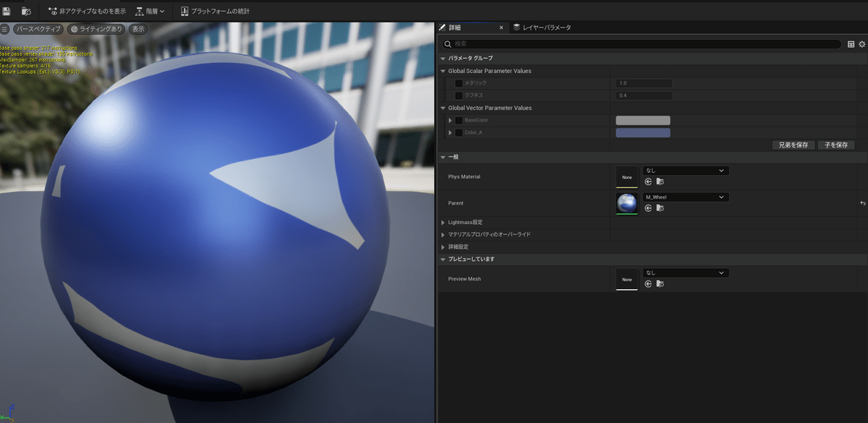Open the Color_A blue color swatch
The height and width of the screenshot is (423, 868).
[x=643, y=133]
